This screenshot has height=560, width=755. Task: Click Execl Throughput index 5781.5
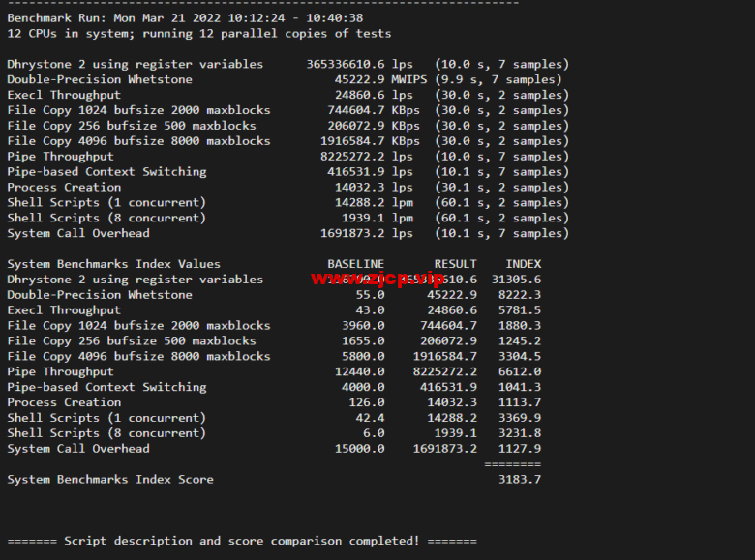[520, 310]
